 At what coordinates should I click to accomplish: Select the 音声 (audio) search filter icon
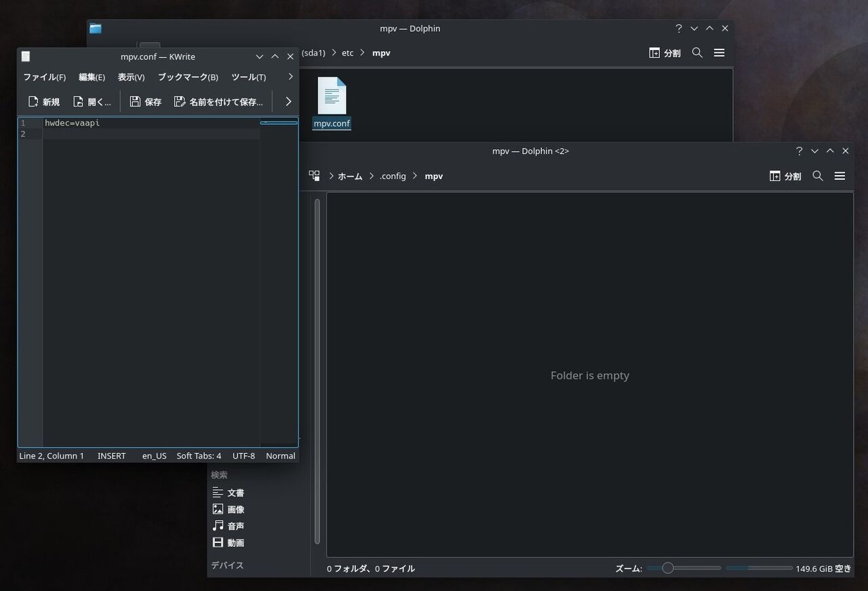click(218, 525)
